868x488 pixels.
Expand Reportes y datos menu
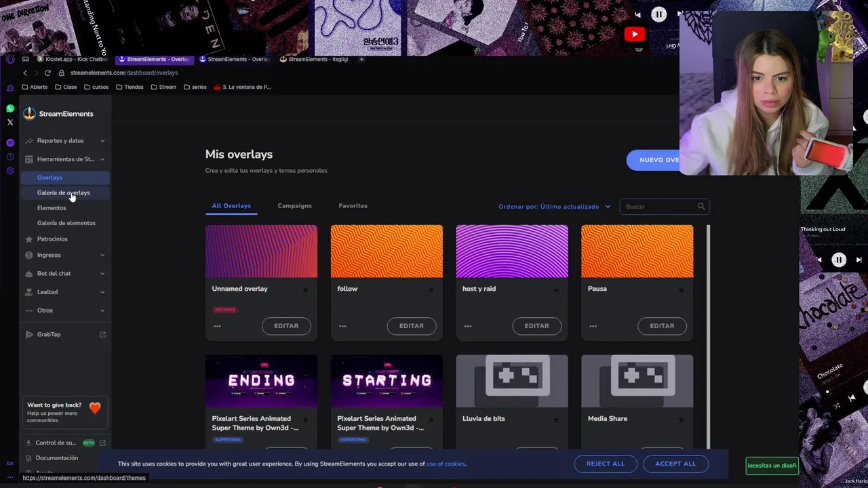click(x=65, y=141)
